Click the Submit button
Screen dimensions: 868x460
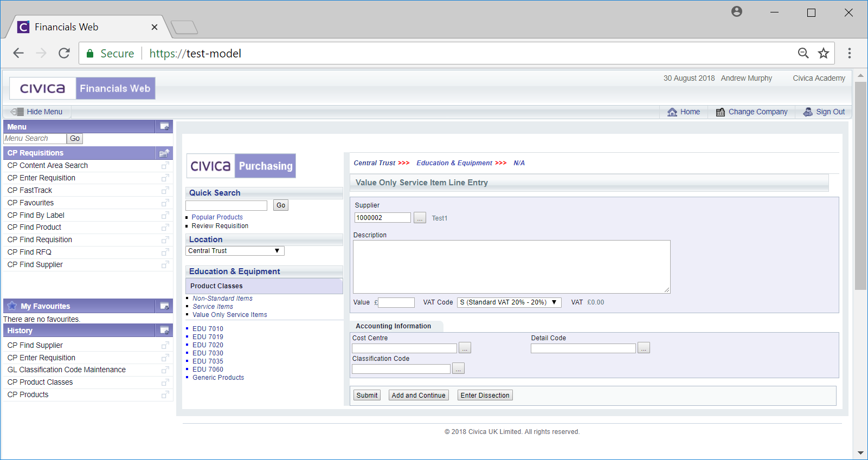click(367, 396)
